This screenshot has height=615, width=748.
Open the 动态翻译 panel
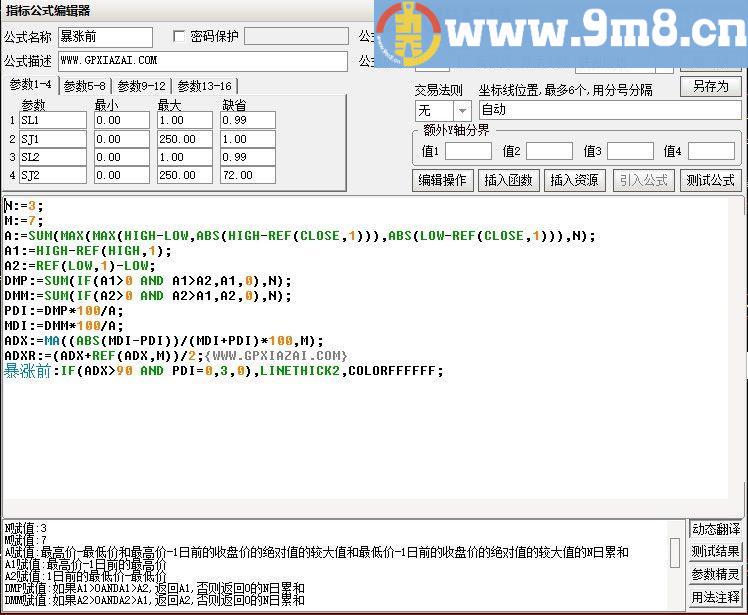(716, 529)
